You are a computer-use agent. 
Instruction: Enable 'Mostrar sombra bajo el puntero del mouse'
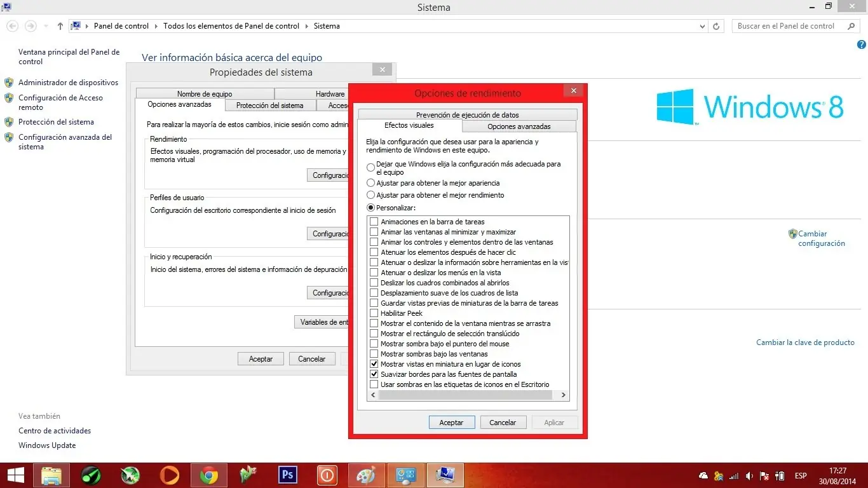coord(374,344)
